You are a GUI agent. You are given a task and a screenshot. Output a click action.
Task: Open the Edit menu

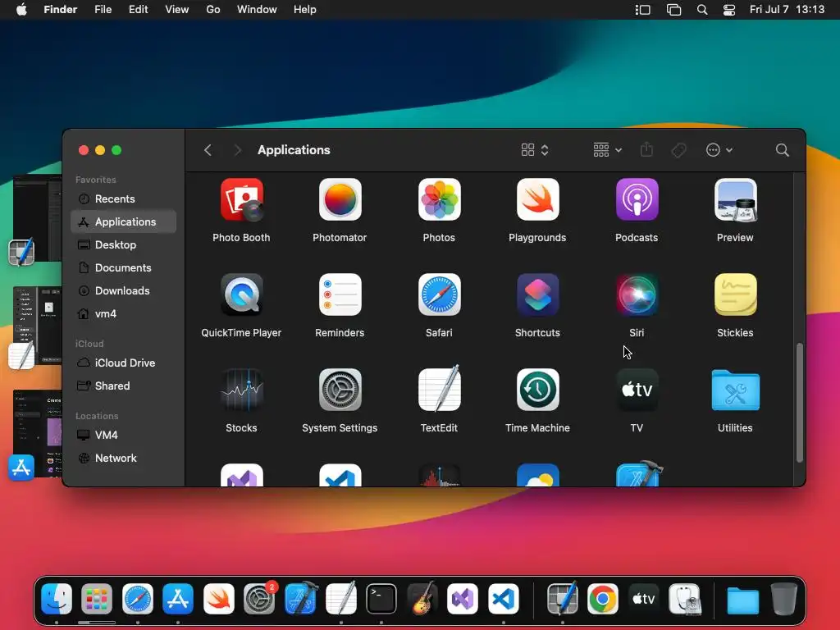(138, 10)
